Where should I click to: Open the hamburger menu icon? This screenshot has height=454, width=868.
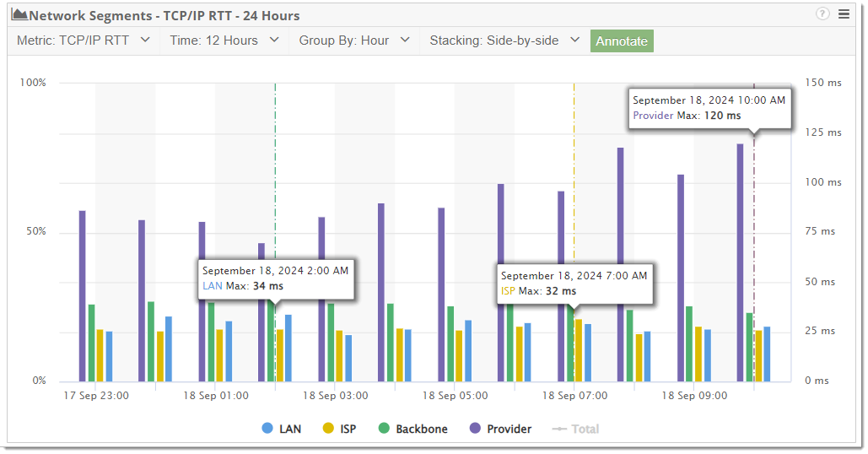(x=844, y=14)
